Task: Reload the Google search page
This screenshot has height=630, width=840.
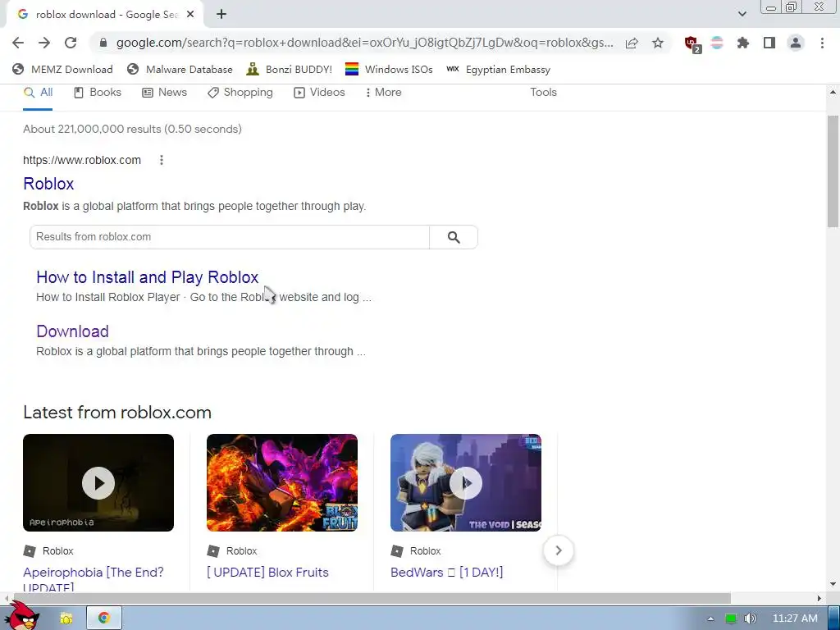Action: [x=71, y=43]
